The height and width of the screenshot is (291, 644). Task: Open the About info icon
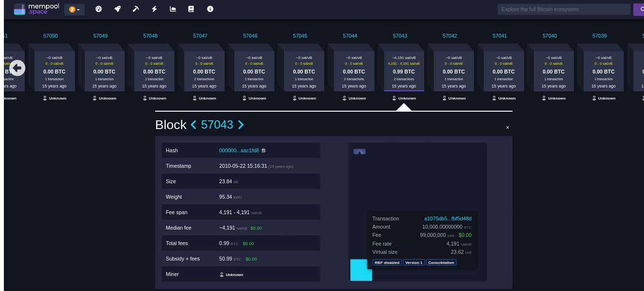pyautogui.click(x=210, y=9)
